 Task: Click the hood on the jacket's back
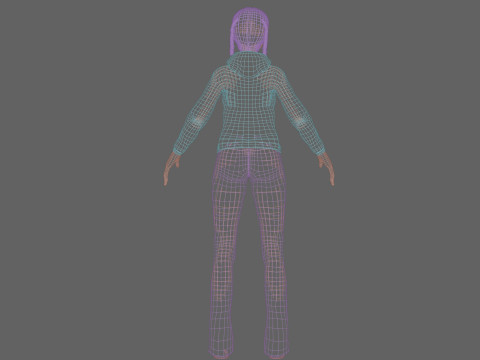[249, 65]
